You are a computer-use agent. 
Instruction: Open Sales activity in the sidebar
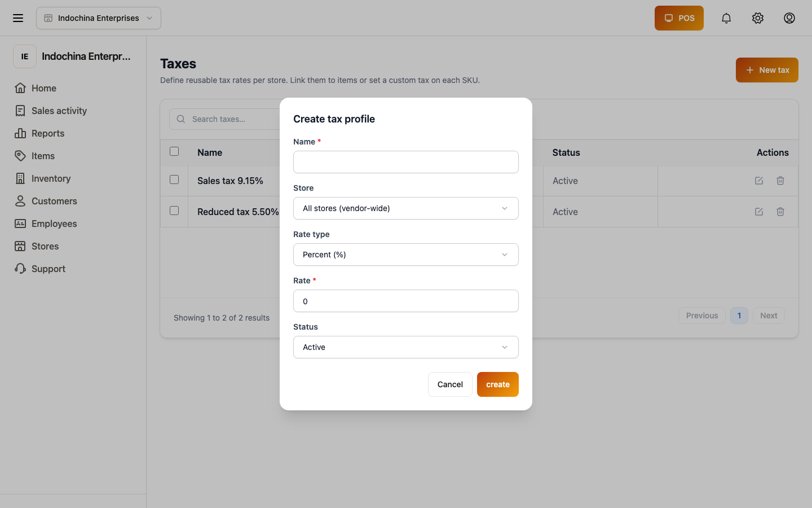[x=51, y=111]
